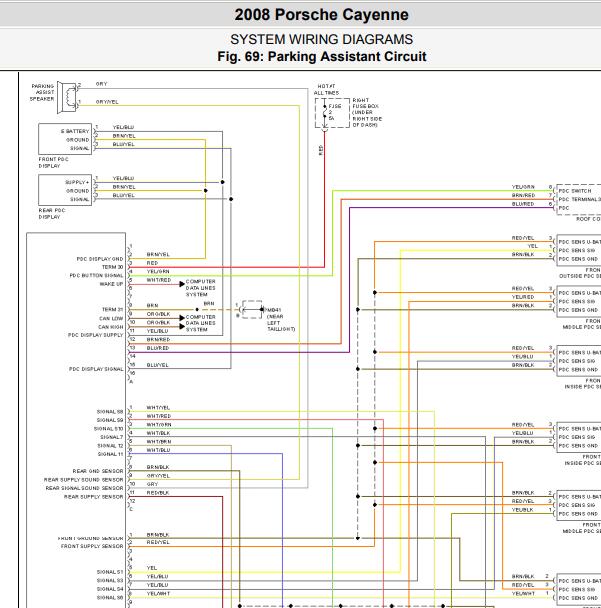
Task: Click the 'REAR SUPPLY SOUND SENSOR' label
Action: coord(83,480)
